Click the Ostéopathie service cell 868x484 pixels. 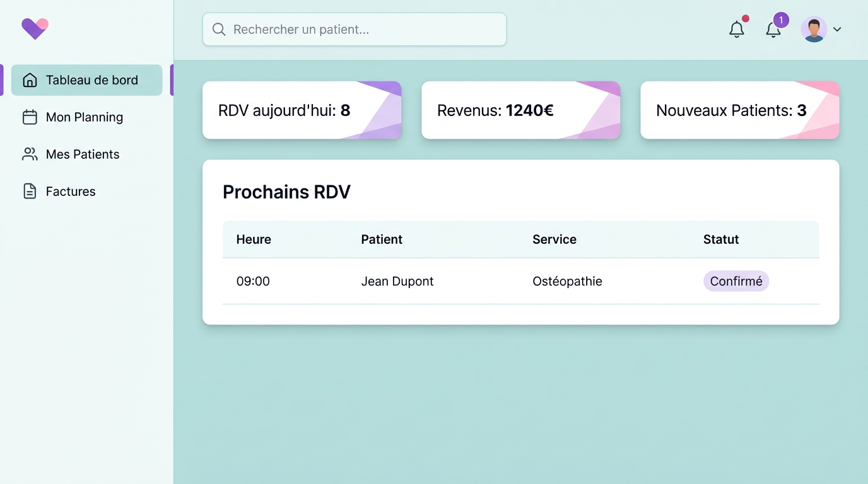click(x=567, y=281)
